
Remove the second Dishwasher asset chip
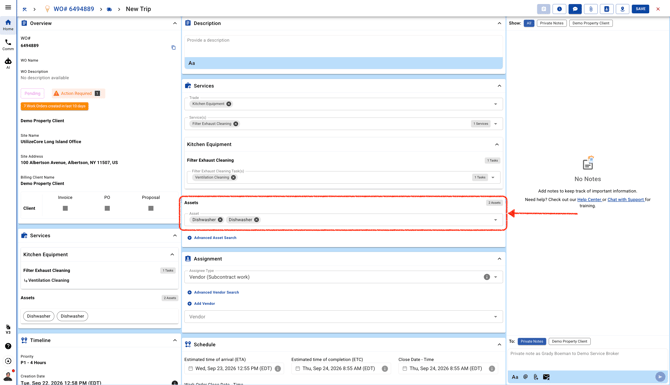257,220
